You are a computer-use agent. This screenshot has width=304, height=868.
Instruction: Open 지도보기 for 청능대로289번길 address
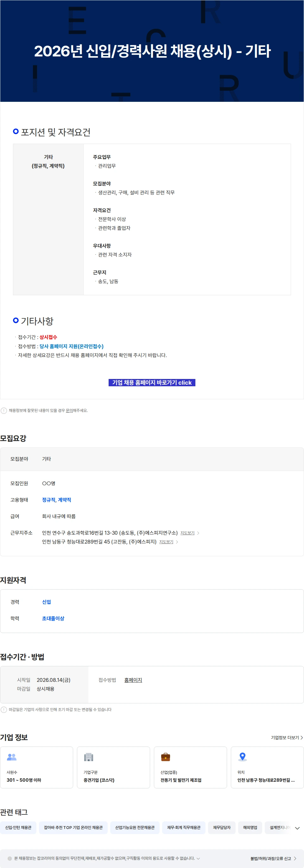pyautogui.click(x=166, y=542)
